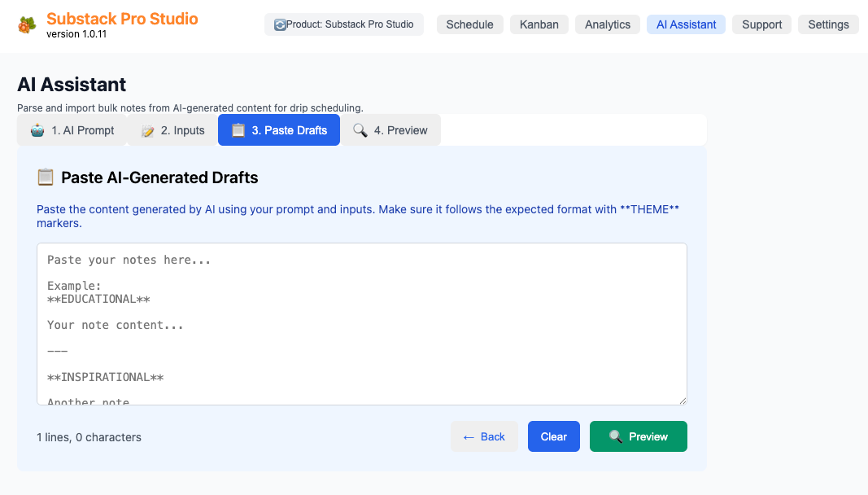Go to Analytics
The width and height of the screenshot is (868, 495).
607,24
